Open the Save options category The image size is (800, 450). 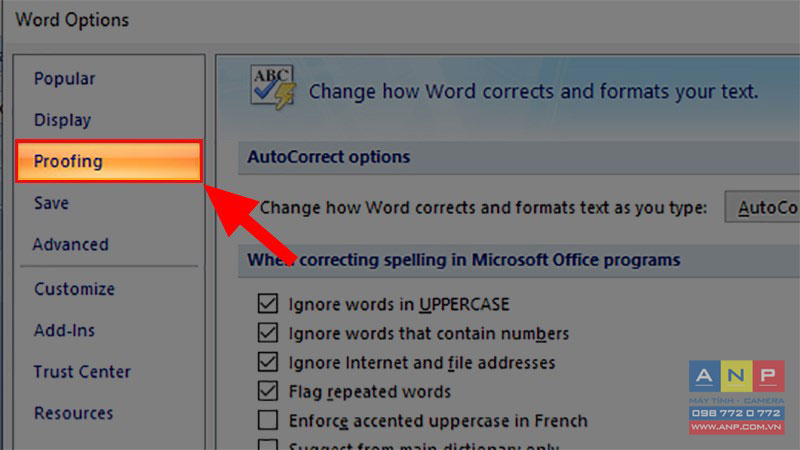point(51,203)
